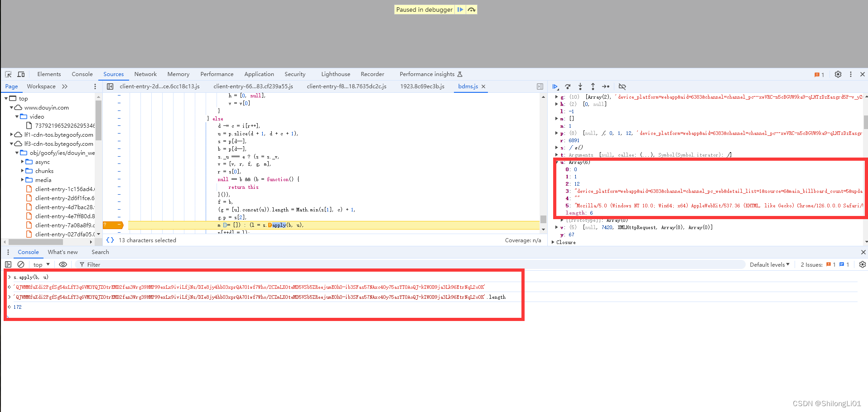Screen dimensions: 868x412
Task: Click the inspect element picker icon
Action: pos(8,74)
